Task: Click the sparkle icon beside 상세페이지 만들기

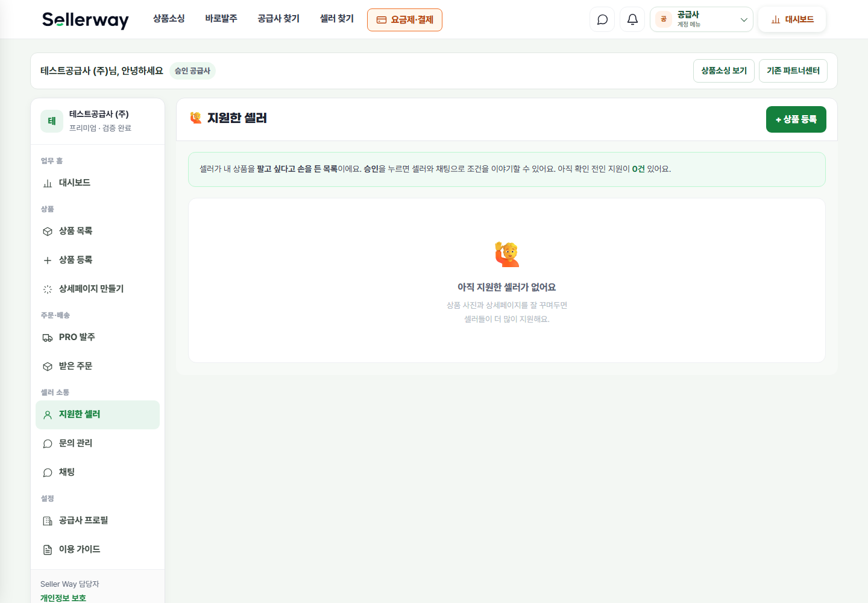Action: click(48, 289)
